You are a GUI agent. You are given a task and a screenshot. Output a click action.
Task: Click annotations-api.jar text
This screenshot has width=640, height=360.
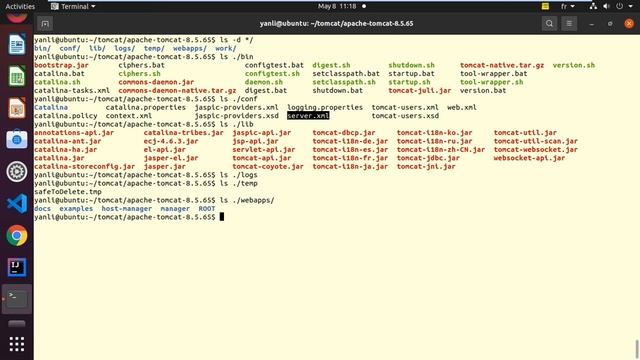pos(74,133)
